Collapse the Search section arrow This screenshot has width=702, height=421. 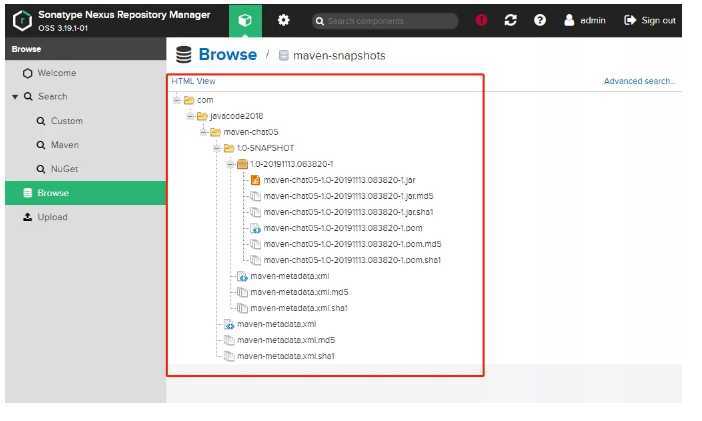15,96
